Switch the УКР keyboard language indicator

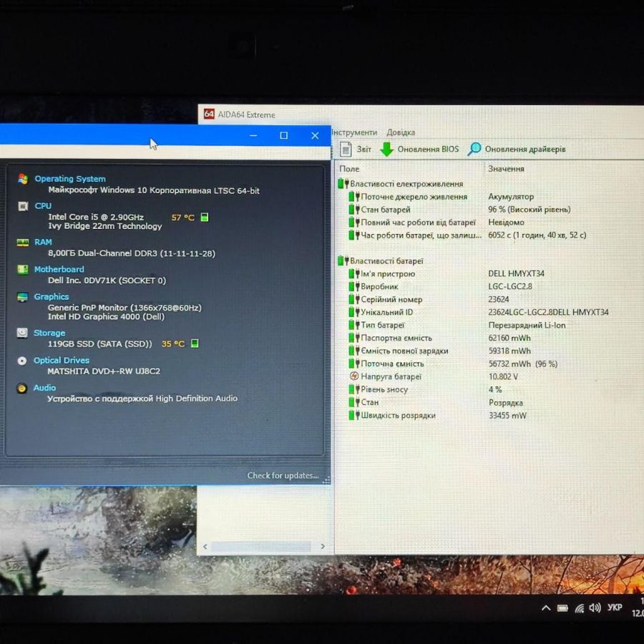(x=615, y=607)
